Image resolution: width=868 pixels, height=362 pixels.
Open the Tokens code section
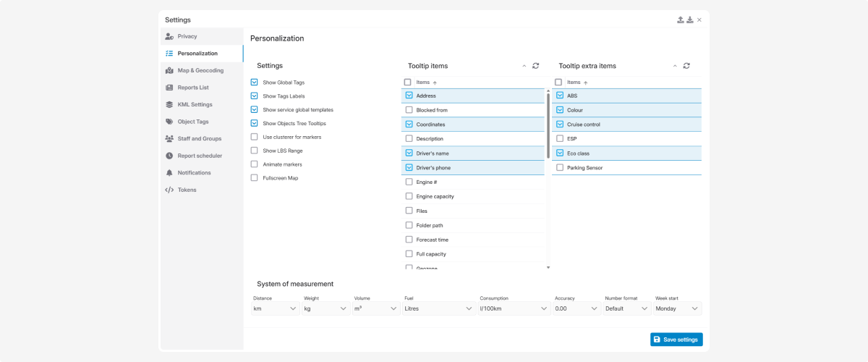[x=187, y=190]
